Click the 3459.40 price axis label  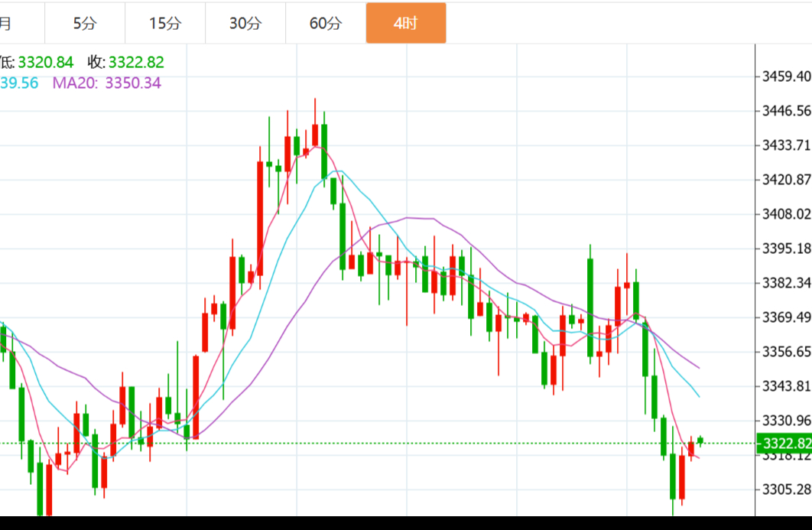[787, 76]
